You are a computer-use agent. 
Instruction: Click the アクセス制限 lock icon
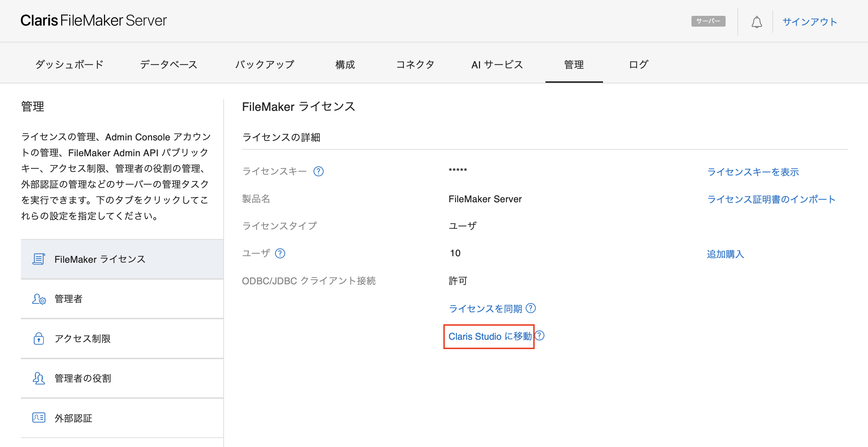point(39,339)
